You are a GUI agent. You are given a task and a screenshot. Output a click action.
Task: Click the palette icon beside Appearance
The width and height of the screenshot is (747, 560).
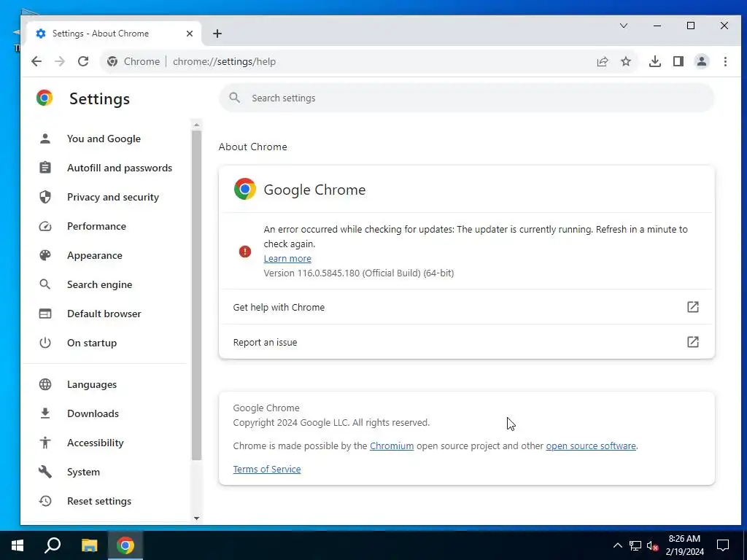click(45, 255)
